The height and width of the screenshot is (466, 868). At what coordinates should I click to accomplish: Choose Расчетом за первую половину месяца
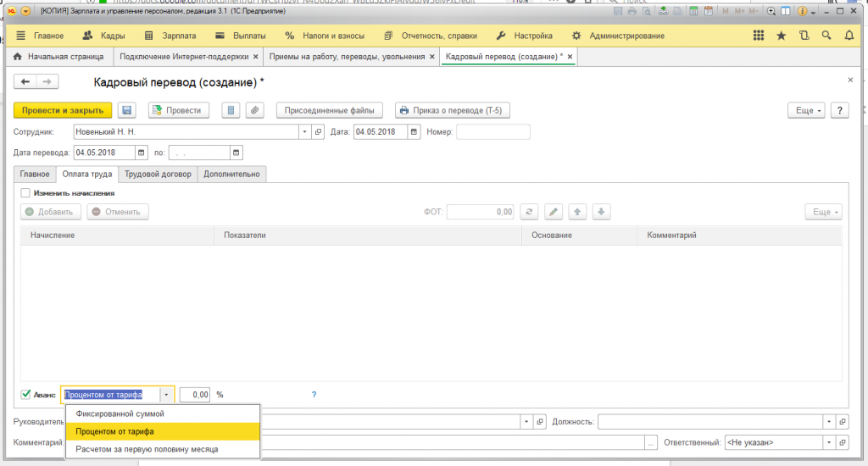[147, 449]
